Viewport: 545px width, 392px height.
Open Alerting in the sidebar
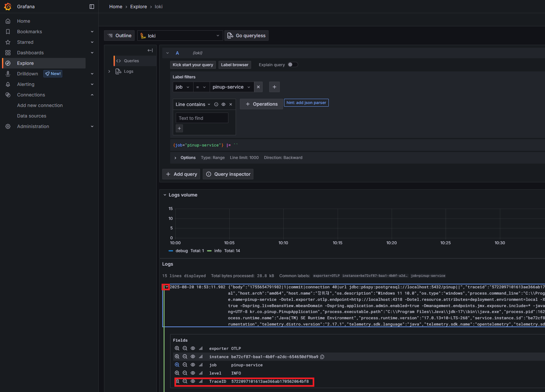[x=26, y=84]
